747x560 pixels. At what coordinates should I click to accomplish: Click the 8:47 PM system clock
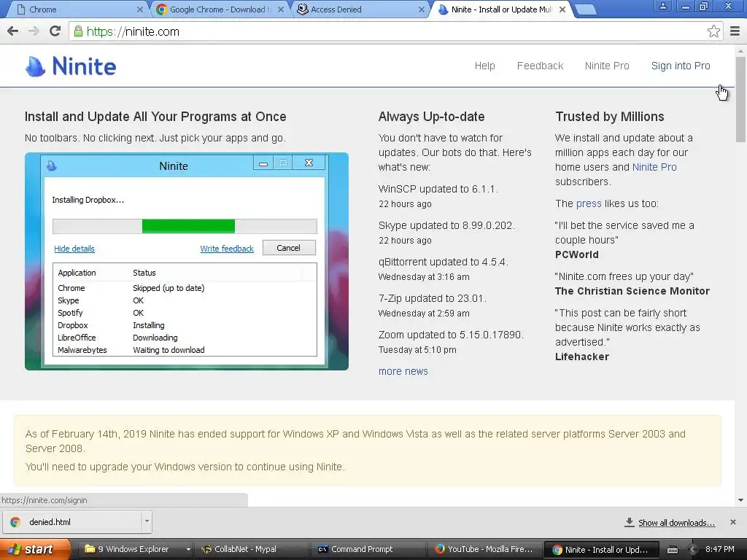pyautogui.click(x=720, y=550)
